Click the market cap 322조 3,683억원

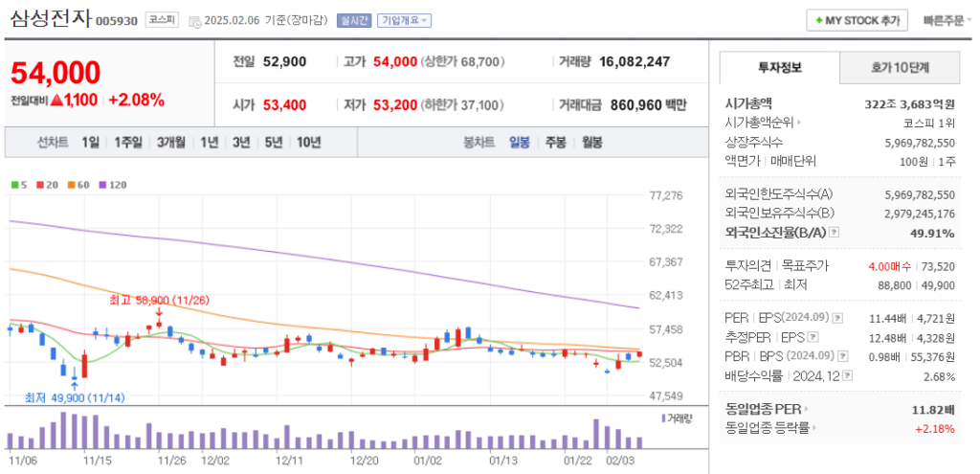[908, 103]
